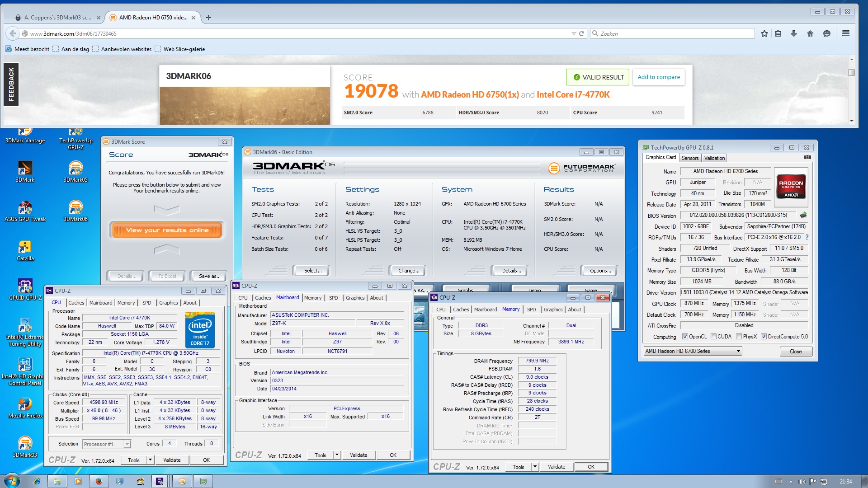This screenshot has height=488, width=868.
Task: Open the GPU selection dropdown in GPU-Z
Action: point(693,351)
